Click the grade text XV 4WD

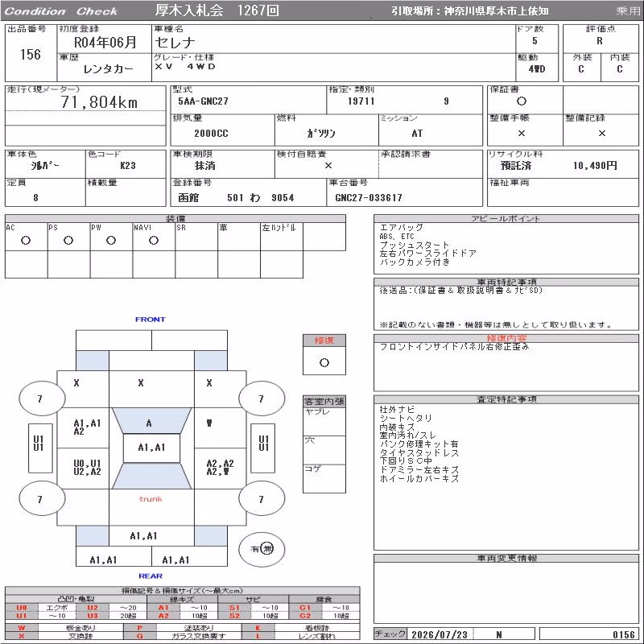185,67
